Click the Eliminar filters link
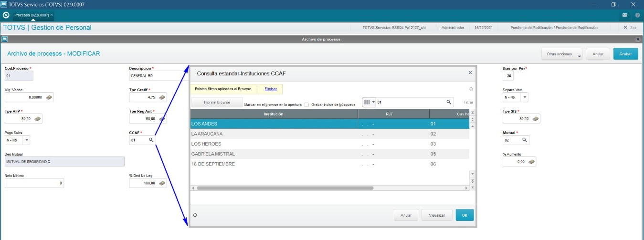644x240 pixels. [x=271, y=89]
